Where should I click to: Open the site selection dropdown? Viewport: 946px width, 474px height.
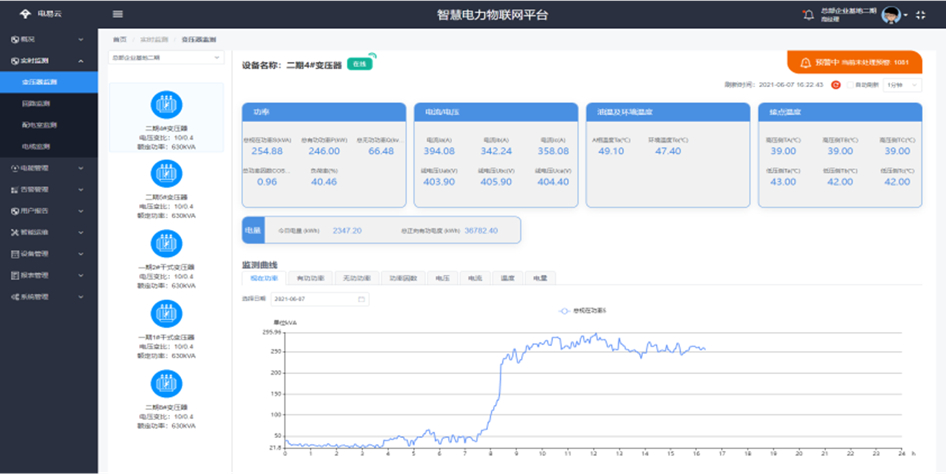(165, 58)
